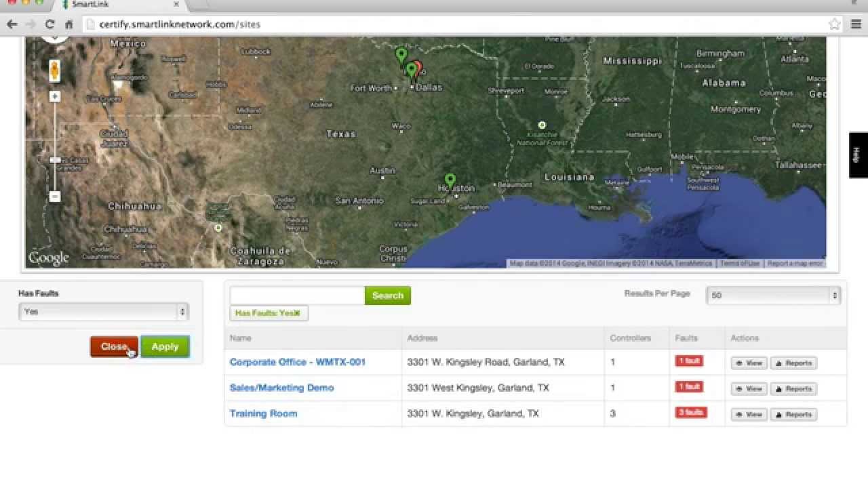
Task: Click Google logo on map
Action: [49, 258]
